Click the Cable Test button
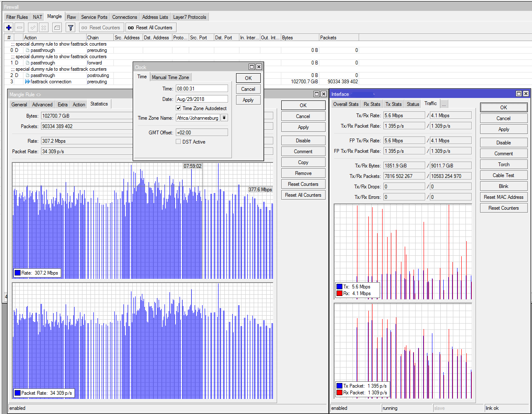This screenshot has height=414, width=532. 504,175
